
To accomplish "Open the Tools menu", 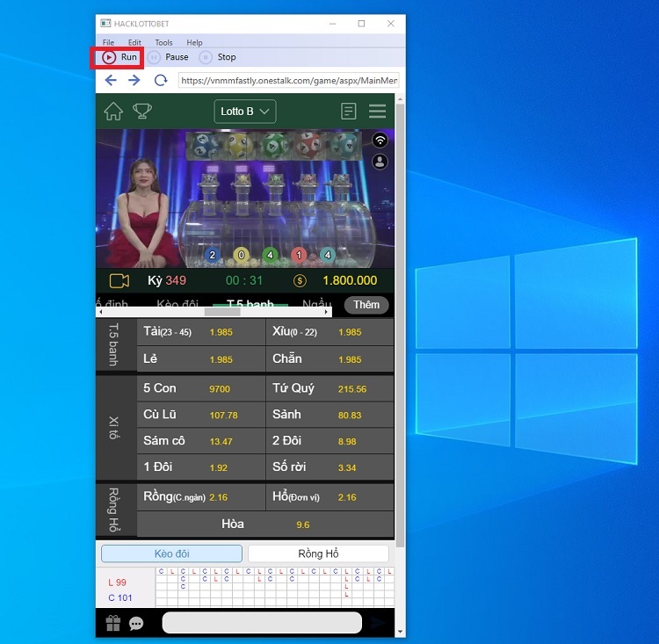I will [163, 42].
